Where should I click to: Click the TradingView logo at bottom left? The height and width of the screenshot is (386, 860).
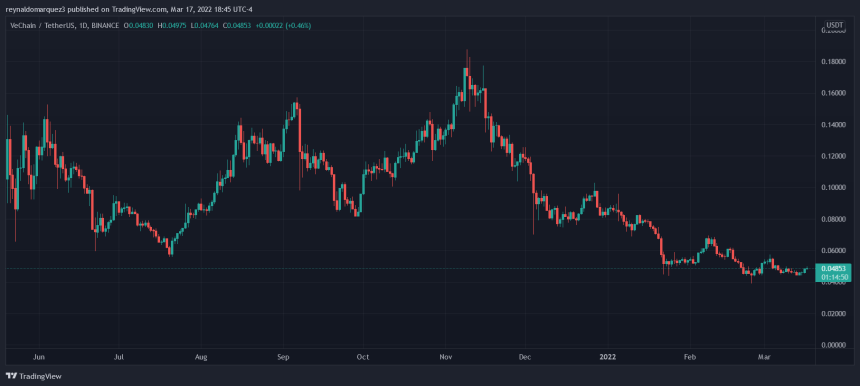(33, 376)
